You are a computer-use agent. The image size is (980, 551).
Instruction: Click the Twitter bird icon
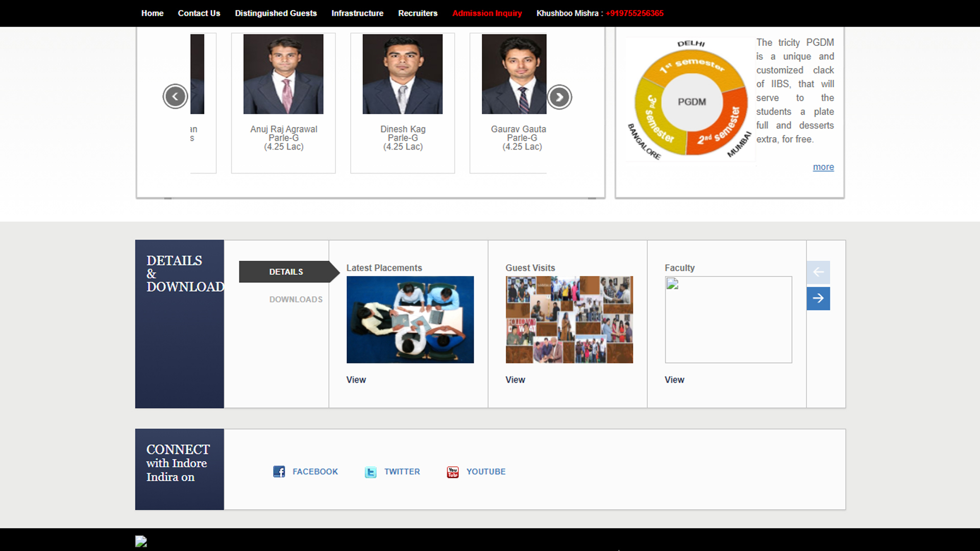[371, 472]
